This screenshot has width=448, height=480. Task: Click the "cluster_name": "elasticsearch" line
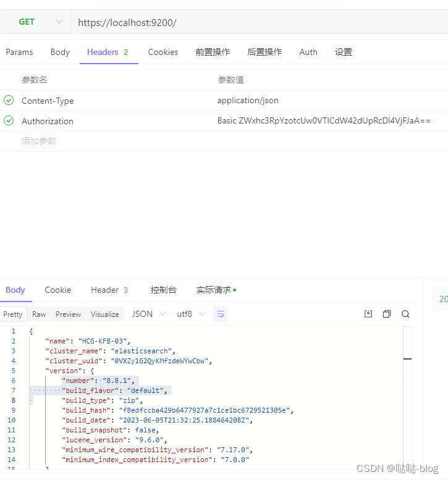coord(110,351)
